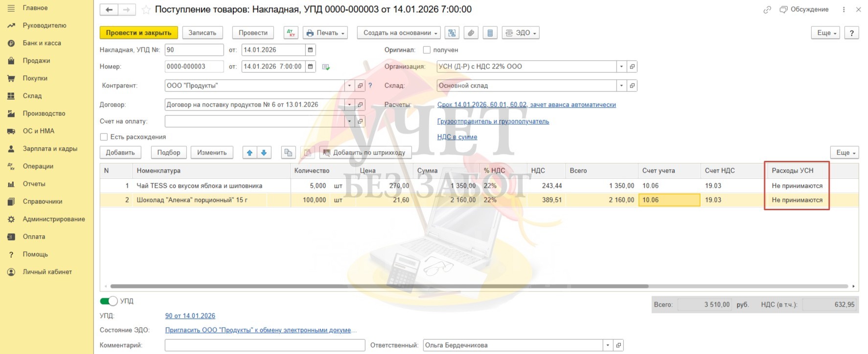Open the Печать dropdown menu
The image size is (868, 354).
coord(325,33)
